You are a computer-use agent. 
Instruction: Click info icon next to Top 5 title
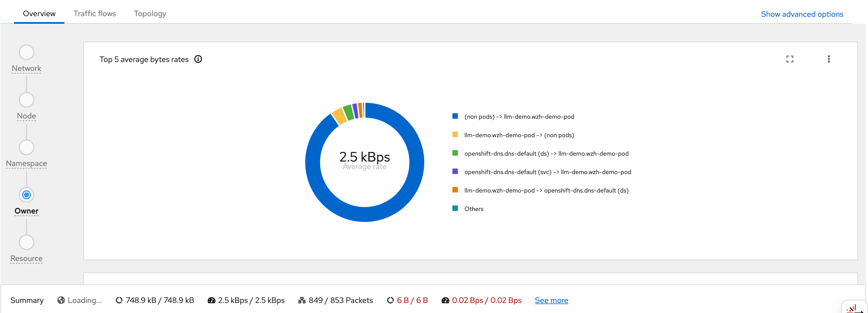point(198,59)
